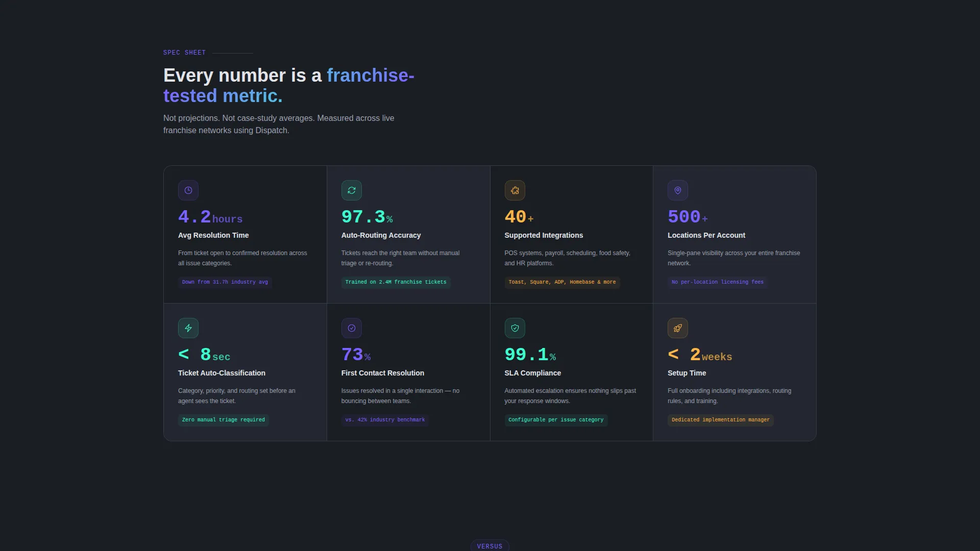Screen dimensions: 980x551
Task: Click 'Down from 31.7h industry avg' tag
Action: click(225, 282)
